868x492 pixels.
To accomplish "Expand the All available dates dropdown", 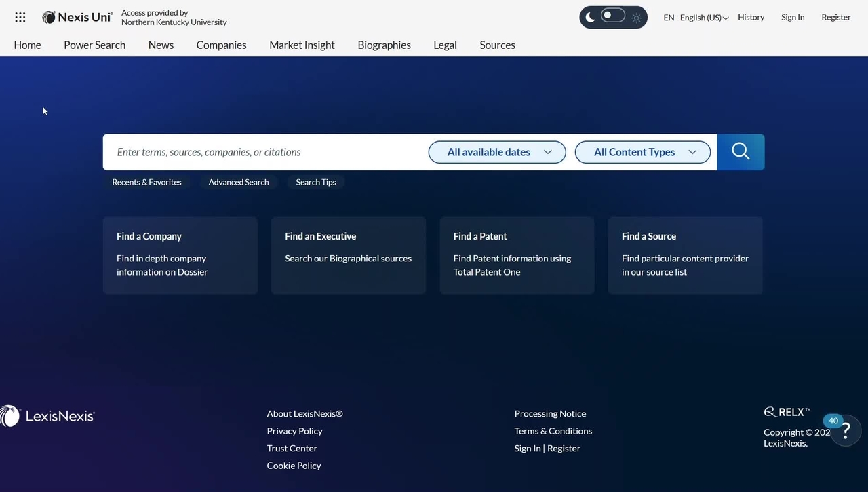I will point(497,152).
